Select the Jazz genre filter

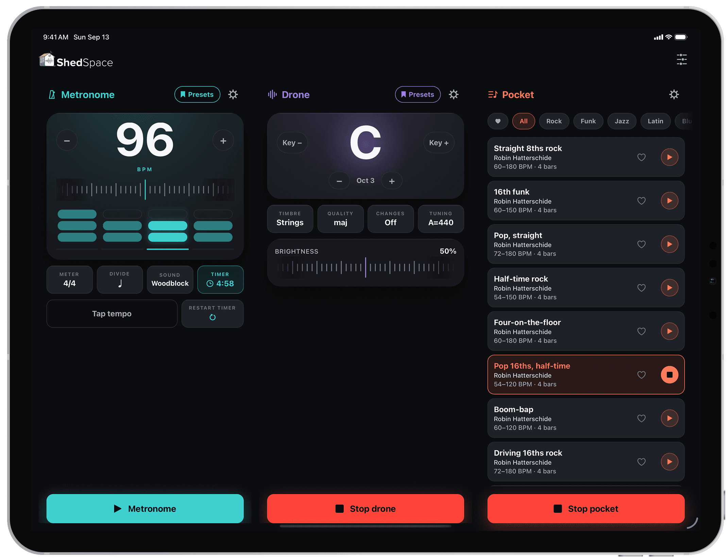point(622,121)
